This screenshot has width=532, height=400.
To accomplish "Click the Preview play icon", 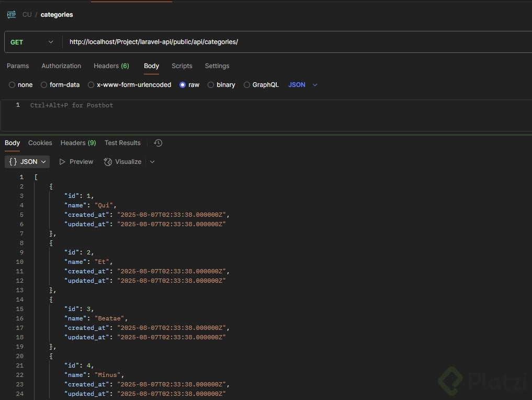I will (x=63, y=162).
